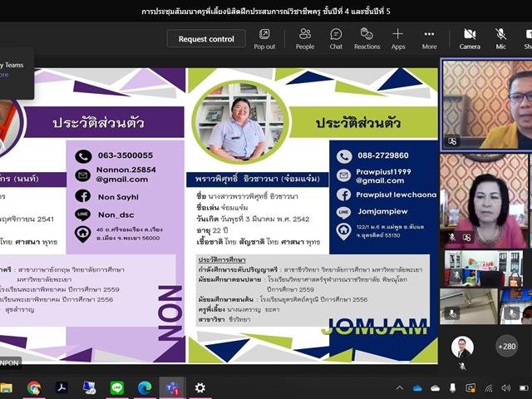Image resolution: width=532 pixels, height=399 pixels.
Task: Click the LINE icon beside Jomjampiew
Action: (x=343, y=213)
